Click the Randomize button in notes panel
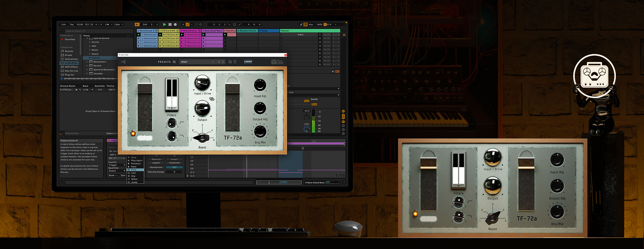This screenshot has height=249, width=644. 156,167
